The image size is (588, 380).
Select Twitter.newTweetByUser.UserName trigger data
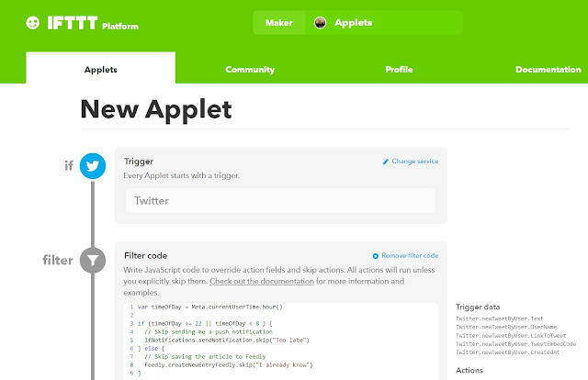(506, 327)
